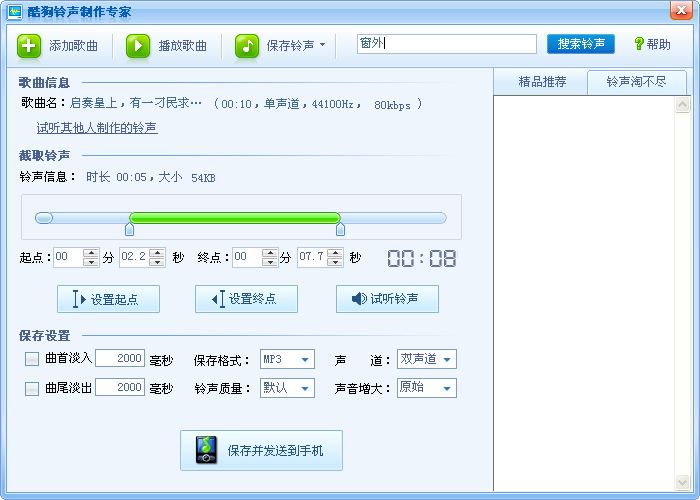Enable the 曲尾淡出 fade-out checkbox
The width and height of the screenshot is (700, 500).
tap(32, 389)
